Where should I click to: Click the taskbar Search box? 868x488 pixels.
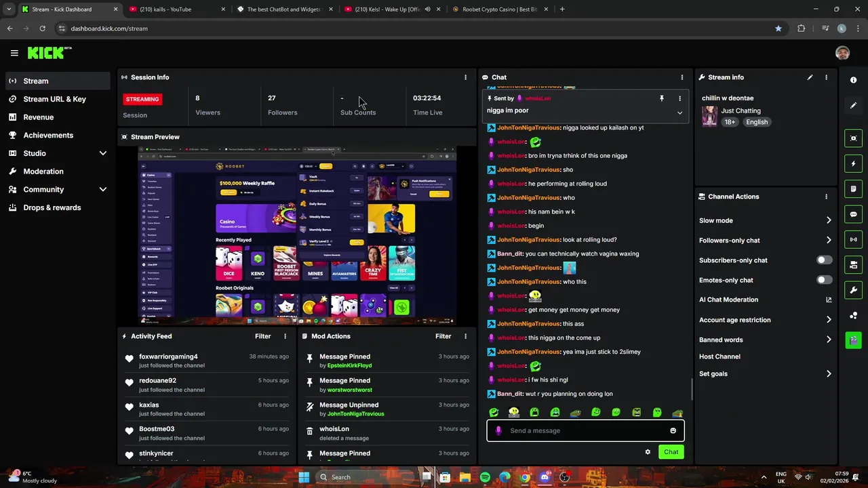pos(366,477)
